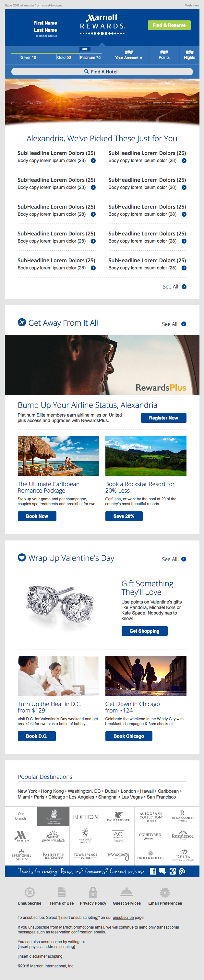Click the airplane icon beside Get Away From It All
Image resolution: width=204 pixels, height=980 pixels.
point(22,322)
